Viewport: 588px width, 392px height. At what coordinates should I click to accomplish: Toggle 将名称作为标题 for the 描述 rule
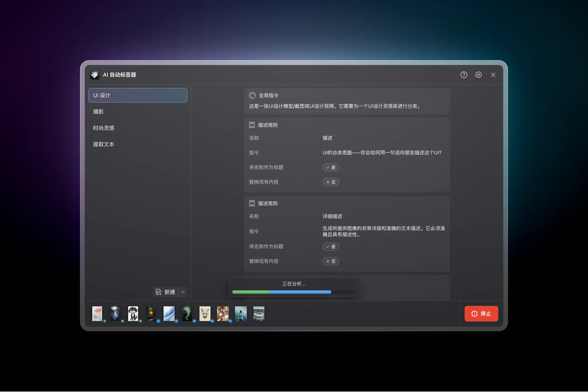click(x=331, y=167)
